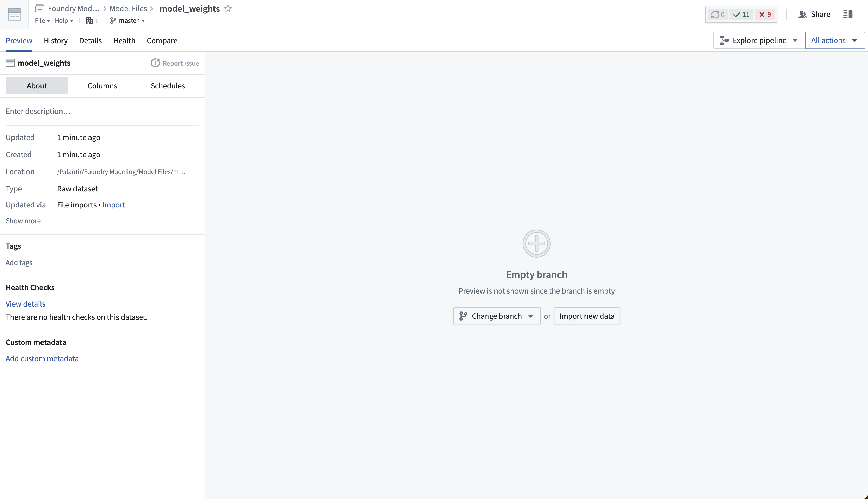The height and width of the screenshot is (499, 868).
Task: Switch to the Health tab
Action: [x=124, y=40]
